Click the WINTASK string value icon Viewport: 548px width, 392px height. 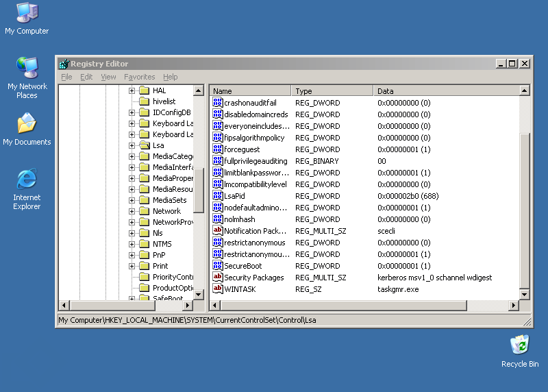(217, 289)
